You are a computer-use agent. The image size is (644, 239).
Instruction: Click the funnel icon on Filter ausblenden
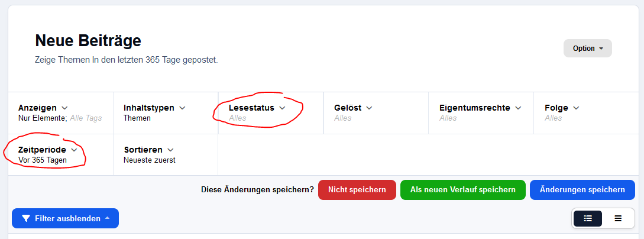point(26,218)
